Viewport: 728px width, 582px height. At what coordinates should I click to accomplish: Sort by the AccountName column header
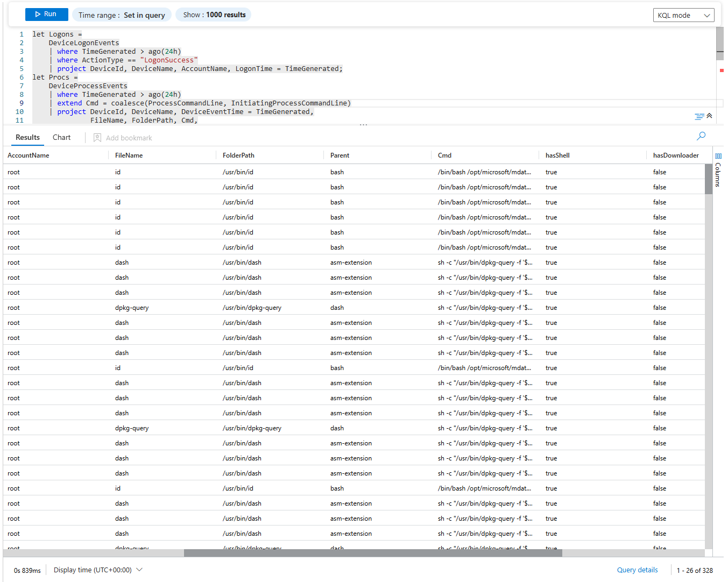tap(29, 155)
